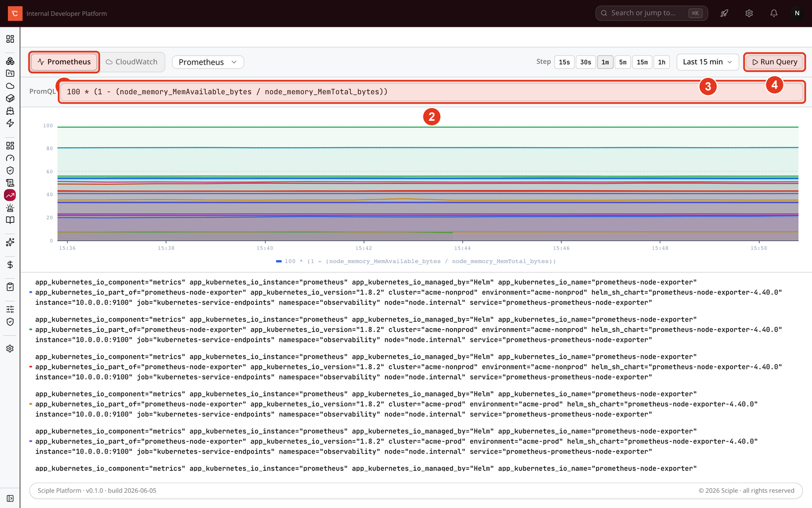Switch to the Prometheus tab
This screenshot has height=508, width=812.
(64, 62)
